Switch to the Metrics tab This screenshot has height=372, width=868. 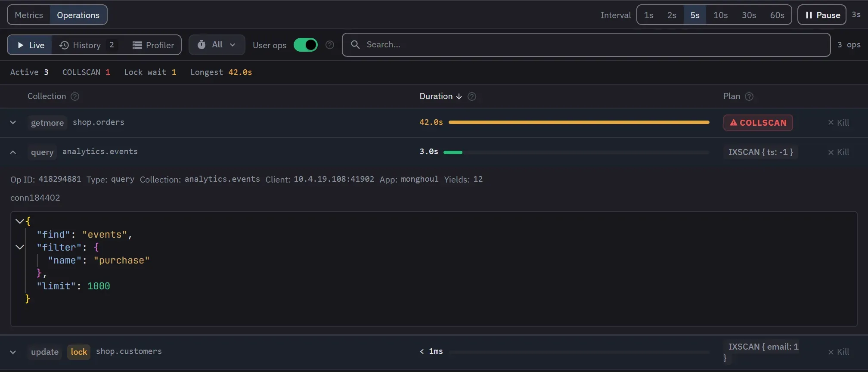coord(29,15)
